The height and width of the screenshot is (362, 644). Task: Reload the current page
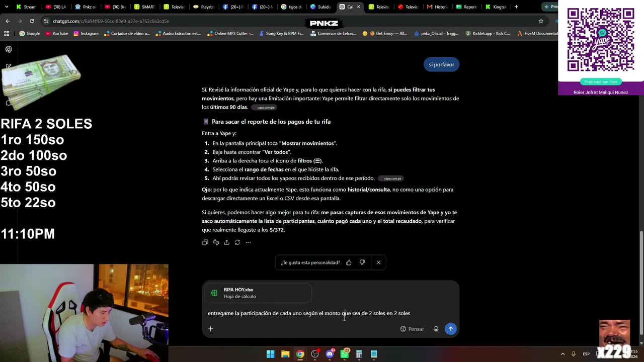pyautogui.click(x=32, y=21)
